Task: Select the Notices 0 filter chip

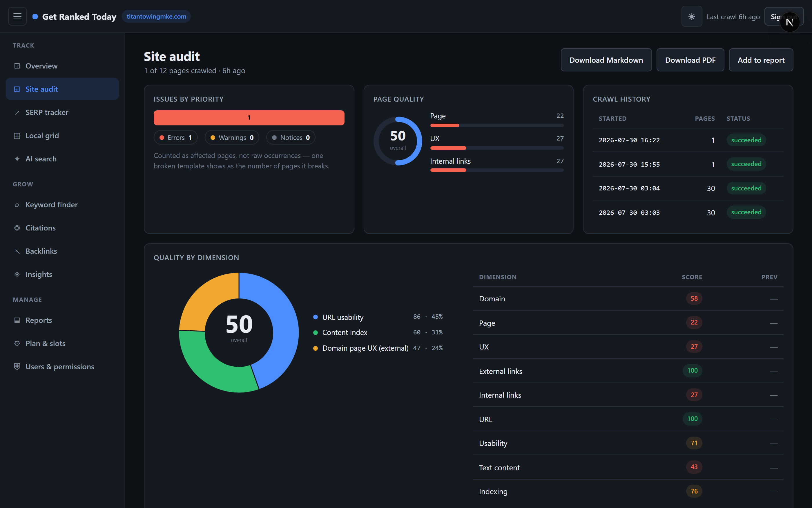Action: click(x=291, y=137)
